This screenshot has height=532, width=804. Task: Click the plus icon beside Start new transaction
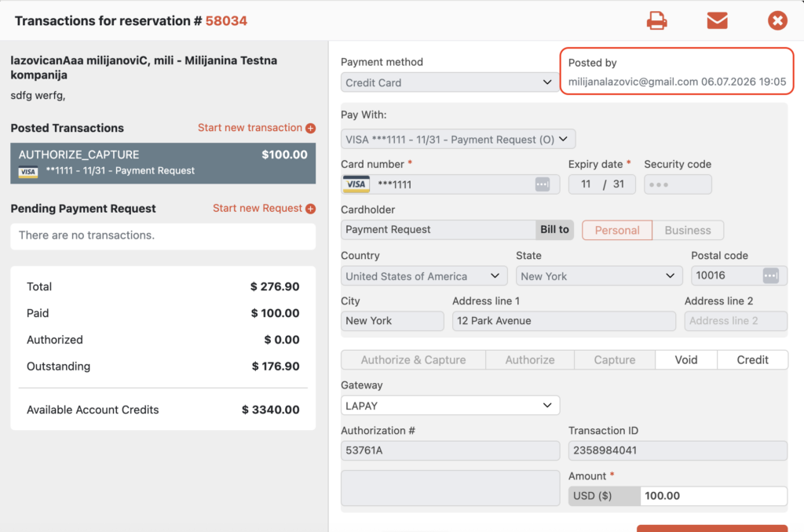tap(311, 128)
